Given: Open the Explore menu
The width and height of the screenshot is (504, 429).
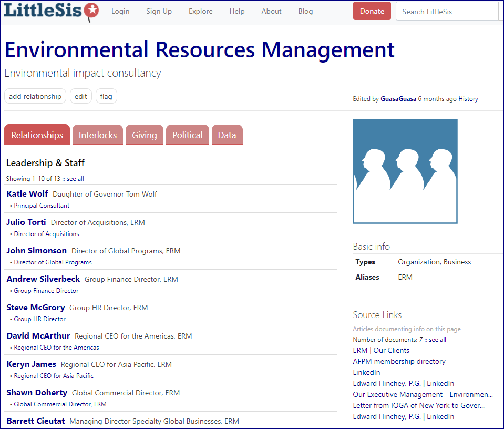Looking at the screenshot, I should 201,11.
